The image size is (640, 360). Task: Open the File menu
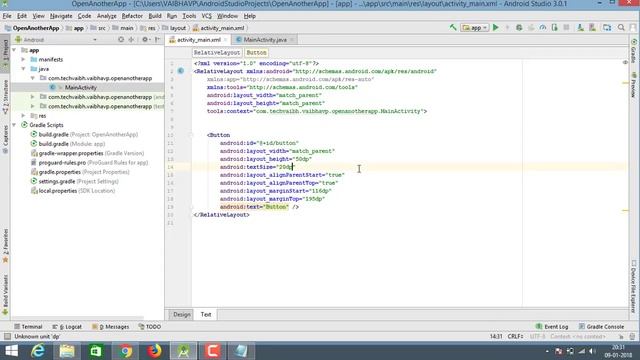7,16
